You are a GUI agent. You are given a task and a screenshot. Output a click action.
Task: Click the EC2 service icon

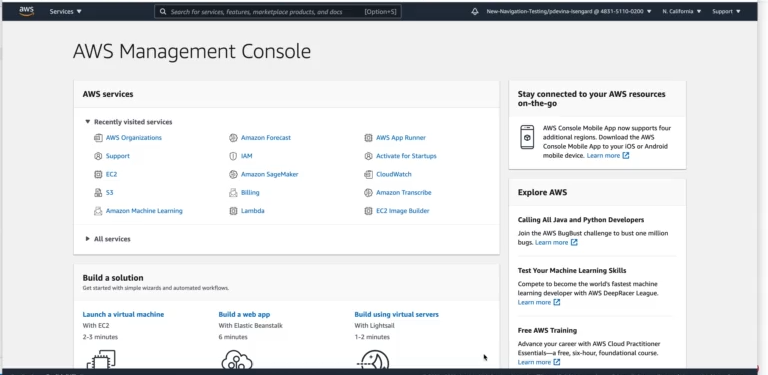(x=97, y=174)
